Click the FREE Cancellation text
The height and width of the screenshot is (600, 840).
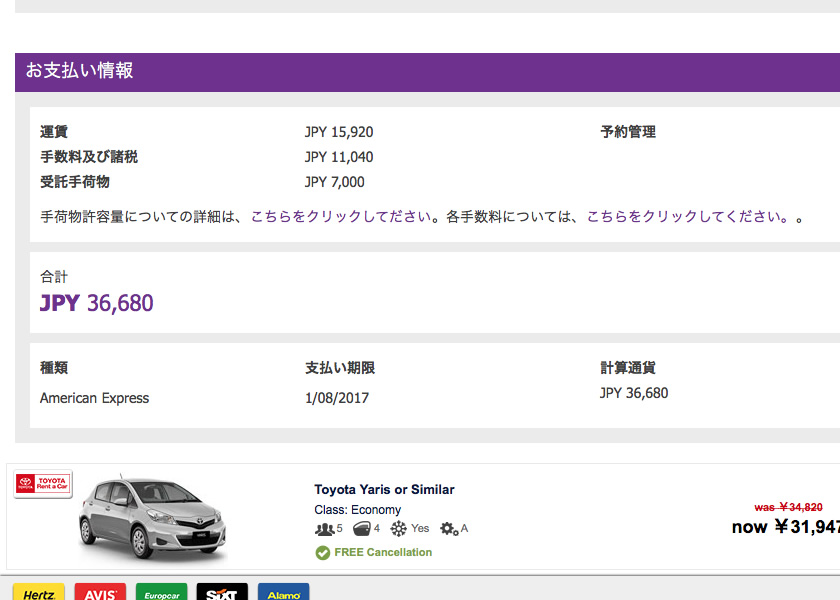click(383, 552)
